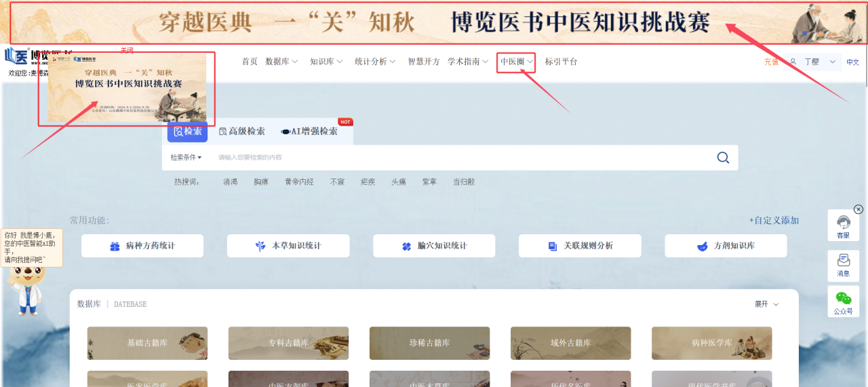Open the 消息 messages icon
The width and height of the screenshot is (868, 387).
click(843, 265)
